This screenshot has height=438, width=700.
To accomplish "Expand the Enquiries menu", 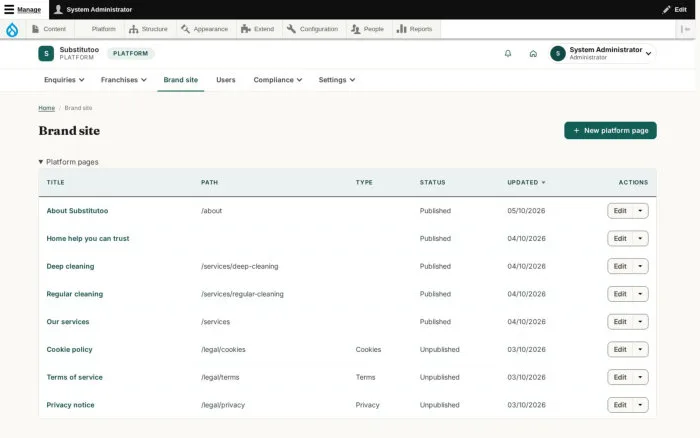I will [64, 80].
